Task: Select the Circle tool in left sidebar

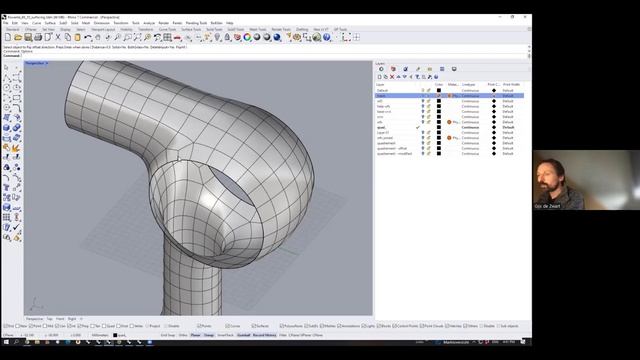Action: (7, 88)
